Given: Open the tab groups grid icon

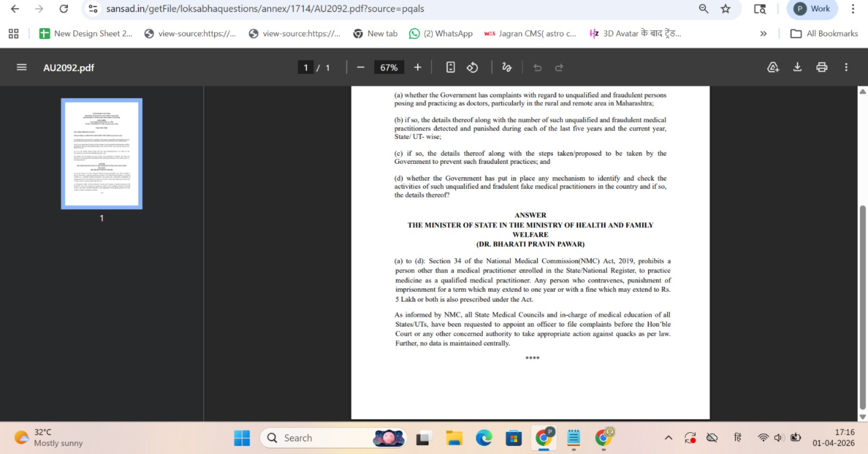Looking at the screenshot, I should [14, 34].
